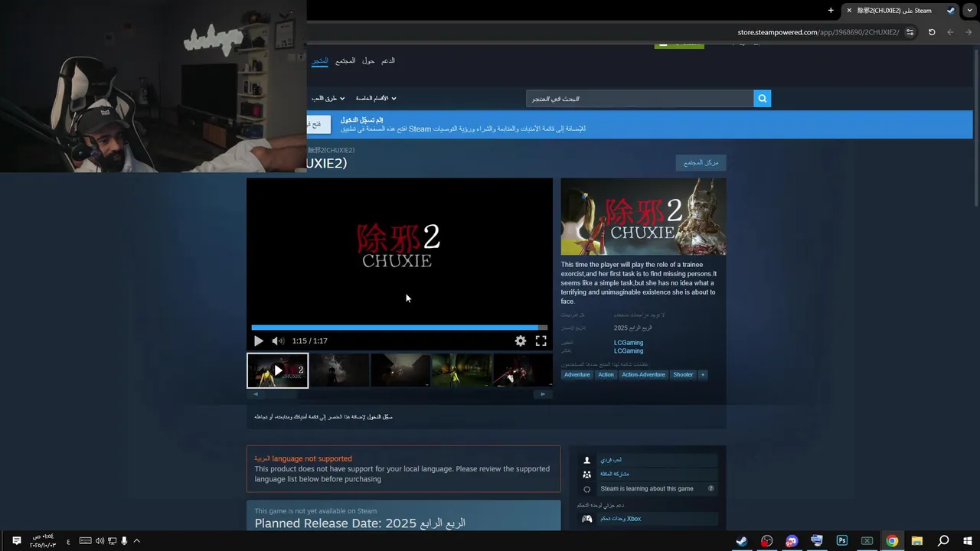Viewport: 980px width, 551px height.
Task: Close the CHUXIE2 Steam tab
Action: coord(849,10)
